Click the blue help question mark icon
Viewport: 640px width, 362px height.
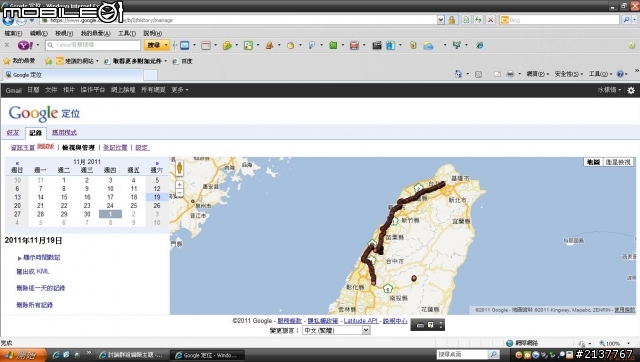point(620,74)
